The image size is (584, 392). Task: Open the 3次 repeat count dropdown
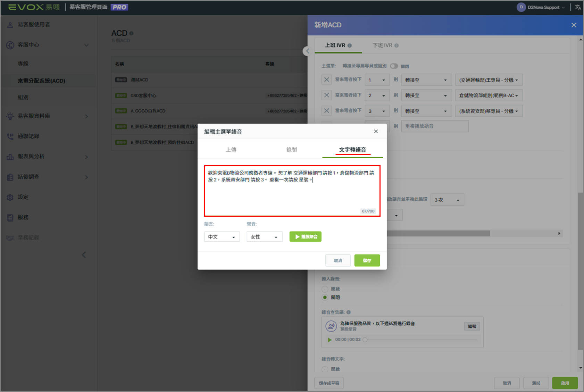pos(447,200)
